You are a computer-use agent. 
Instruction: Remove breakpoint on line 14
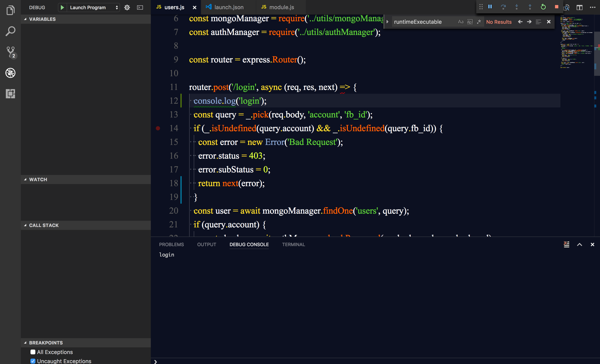158,128
